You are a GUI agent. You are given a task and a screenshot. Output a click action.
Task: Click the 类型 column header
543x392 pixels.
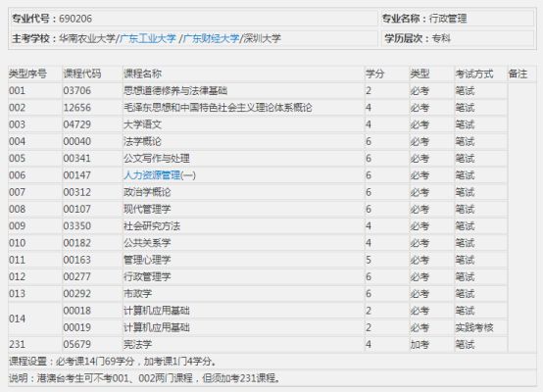coord(420,73)
